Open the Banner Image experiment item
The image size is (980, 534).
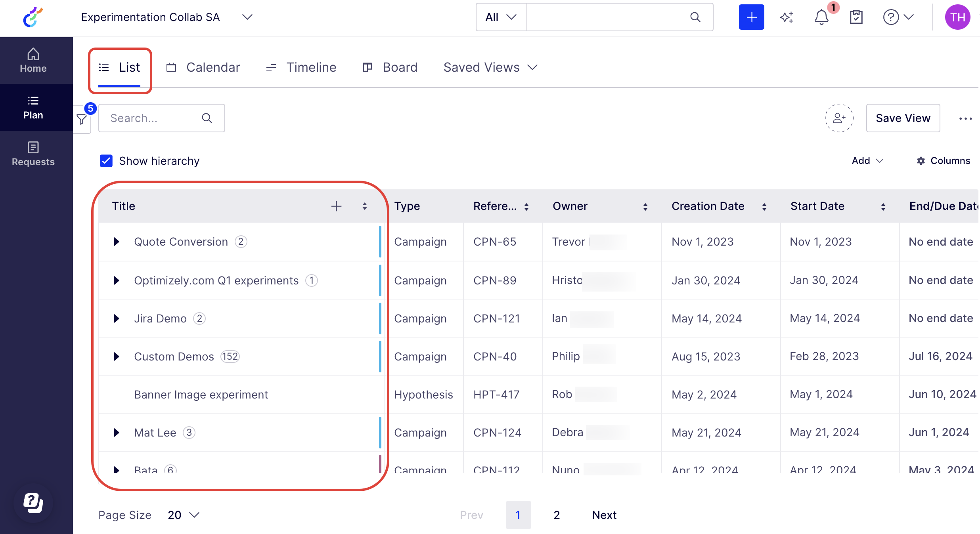point(201,395)
